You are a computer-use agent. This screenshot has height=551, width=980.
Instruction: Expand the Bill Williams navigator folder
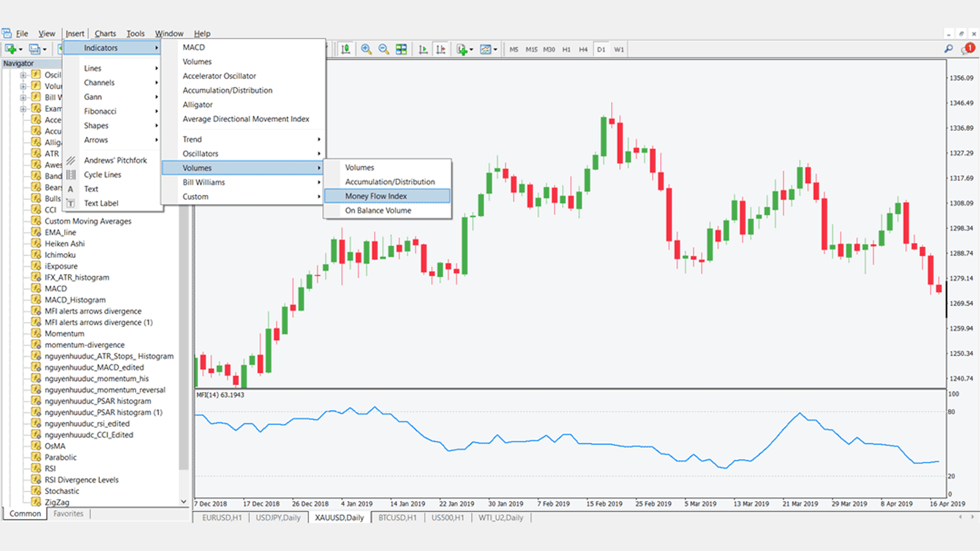pyautogui.click(x=23, y=97)
